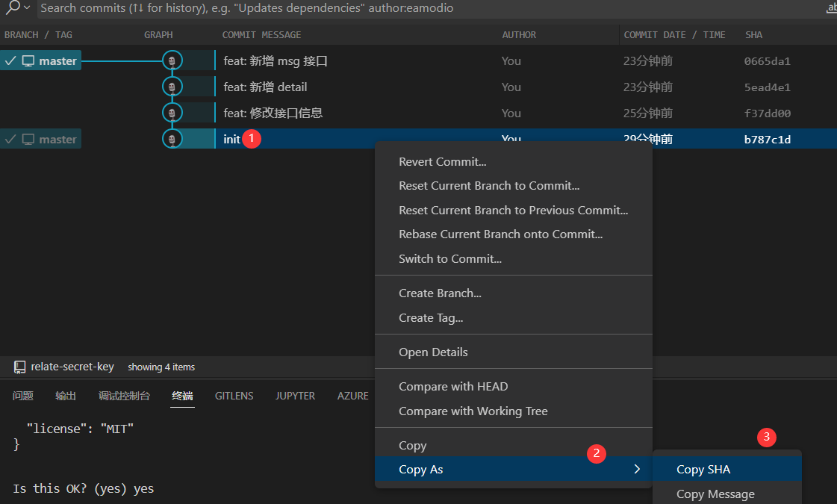The image size is (837, 504).
Task: Select commit 'feat: 修改接口信息'
Action: [x=273, y=113]
